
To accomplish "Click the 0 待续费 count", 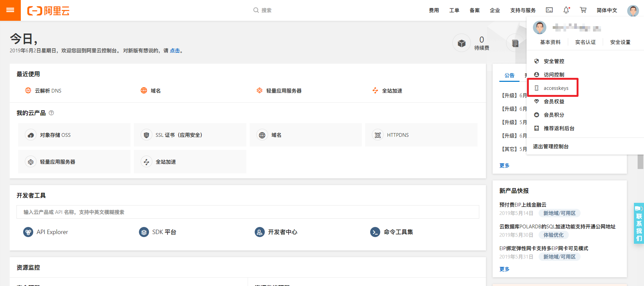I will (x=482, y=43).
